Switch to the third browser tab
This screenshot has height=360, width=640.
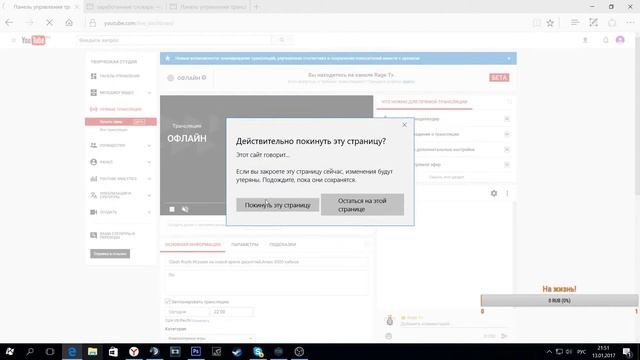[208, 7]
